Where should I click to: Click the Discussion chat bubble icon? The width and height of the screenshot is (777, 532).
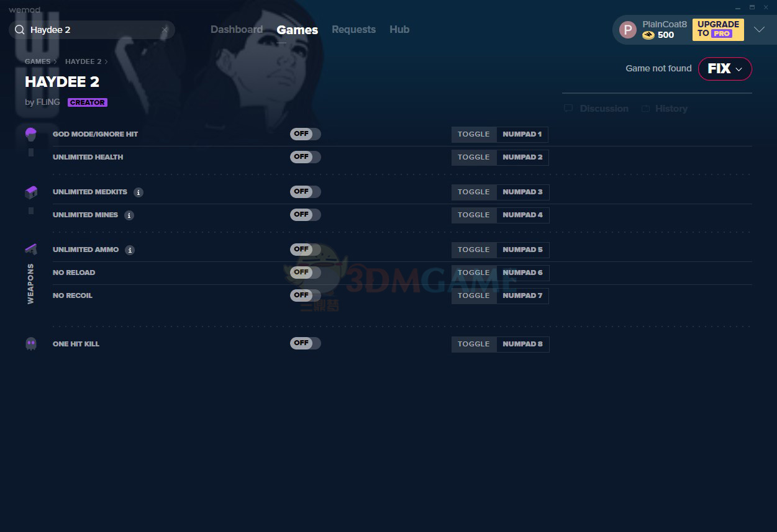point(568,109)
